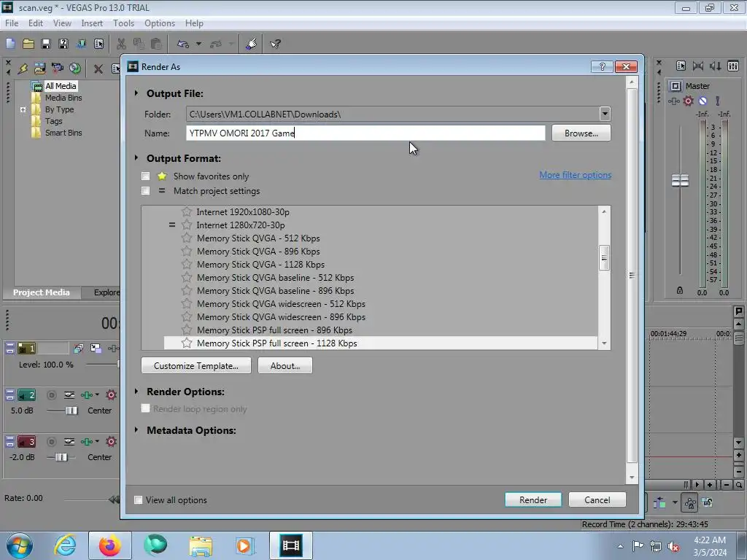Image resolution: width=747 pixels, height=560 pixels.
Task: Open the File menu
Action: [x=12, y=23]
